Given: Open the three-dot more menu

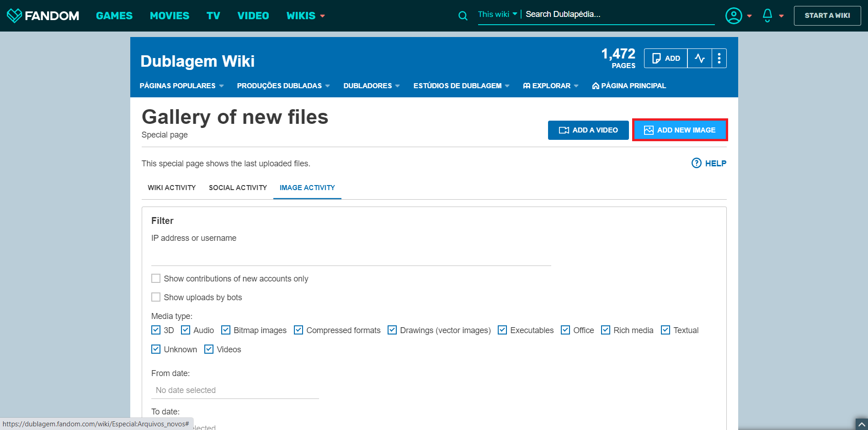Looking at the screenshot, I should [719, 58].
